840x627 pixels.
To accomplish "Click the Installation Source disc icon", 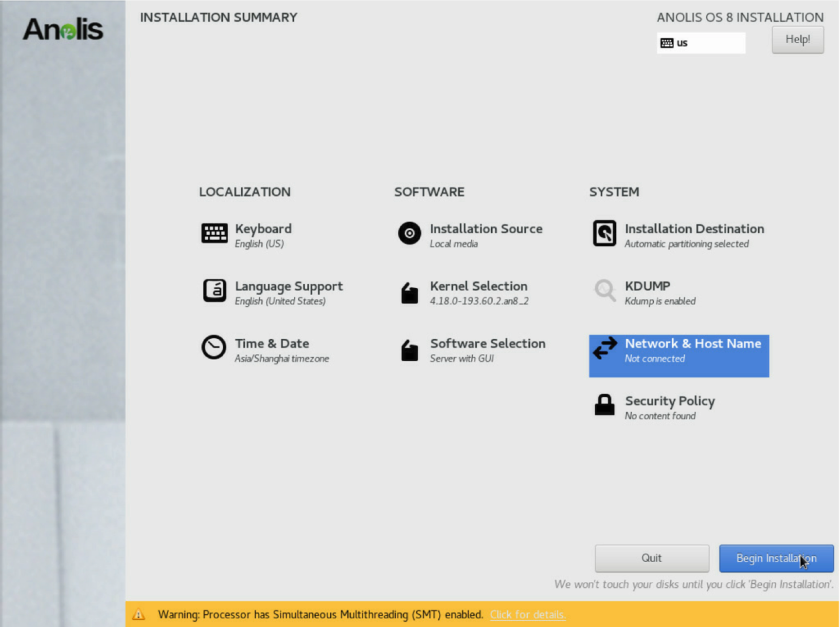I will 410,233.
